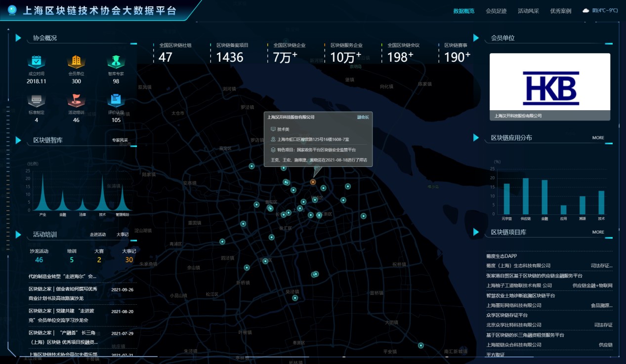
Task: Click the 区块链赛事 190+ statistic
Action: click(455, 52)
